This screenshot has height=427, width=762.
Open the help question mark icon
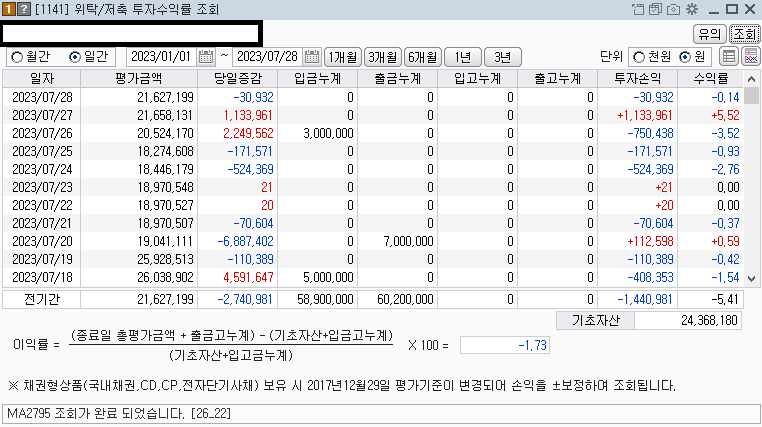pos(24,9)
